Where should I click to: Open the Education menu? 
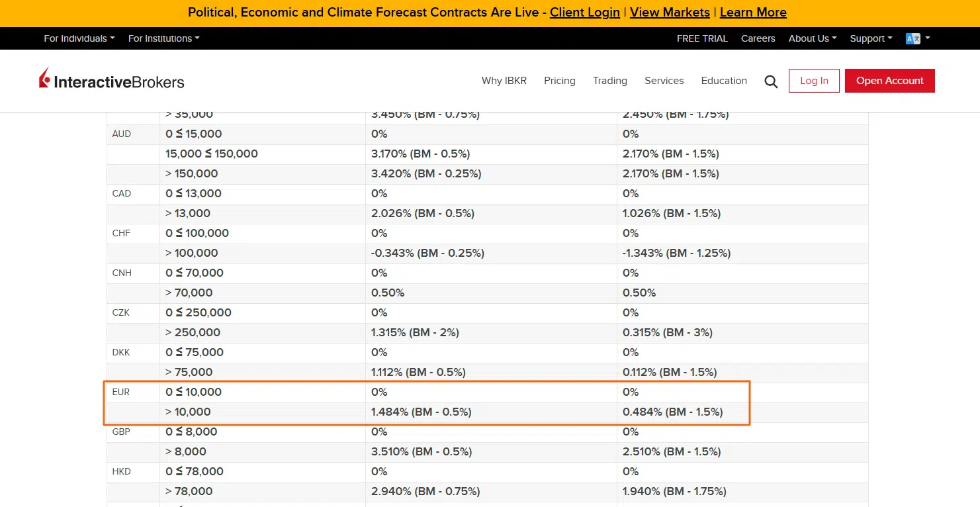724,81
